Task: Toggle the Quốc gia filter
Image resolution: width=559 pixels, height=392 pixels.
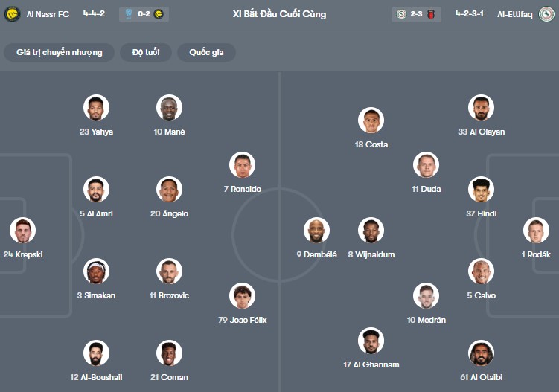Action: tap(206, 52)
